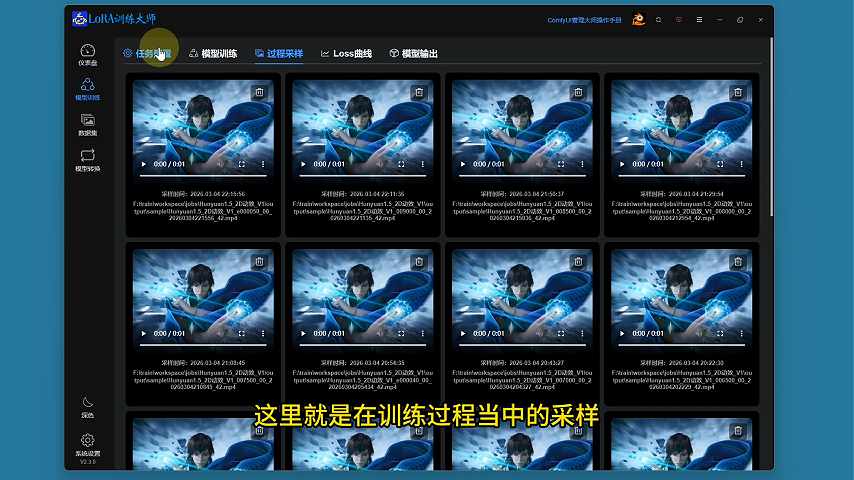This screenshot has width=854, height=480.
Task: Open the 数据集 dataset section
Action: (x=88, y=125)
